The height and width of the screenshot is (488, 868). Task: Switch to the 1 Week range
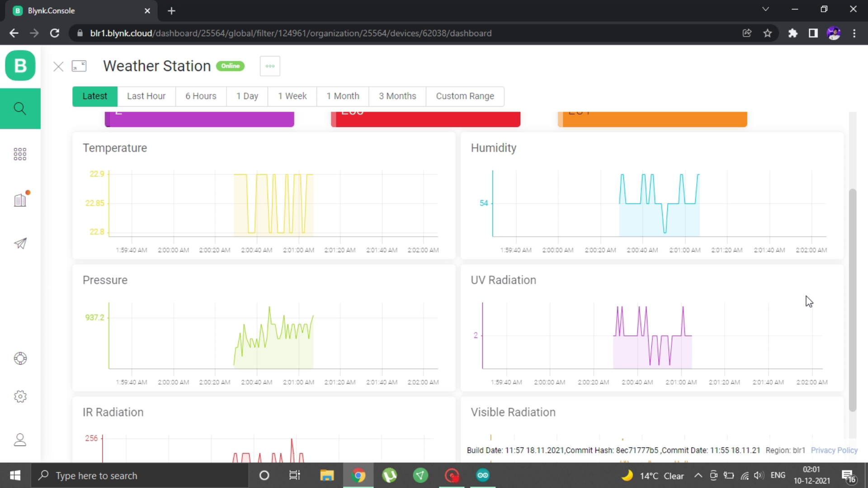292,96
